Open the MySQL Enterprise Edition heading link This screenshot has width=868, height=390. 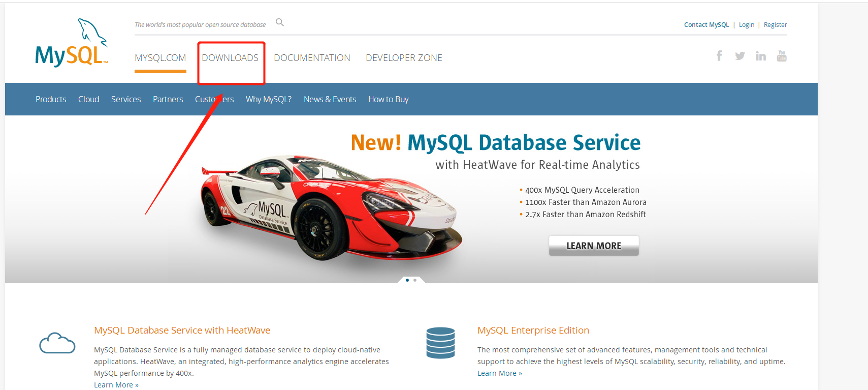(x=533, y=331)
